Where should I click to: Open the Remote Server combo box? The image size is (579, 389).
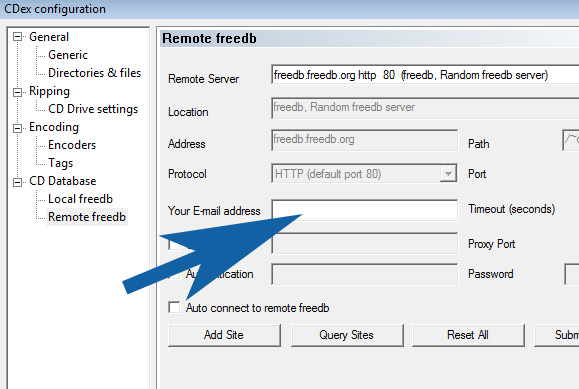pyautogui.click(x=425, y=75)
